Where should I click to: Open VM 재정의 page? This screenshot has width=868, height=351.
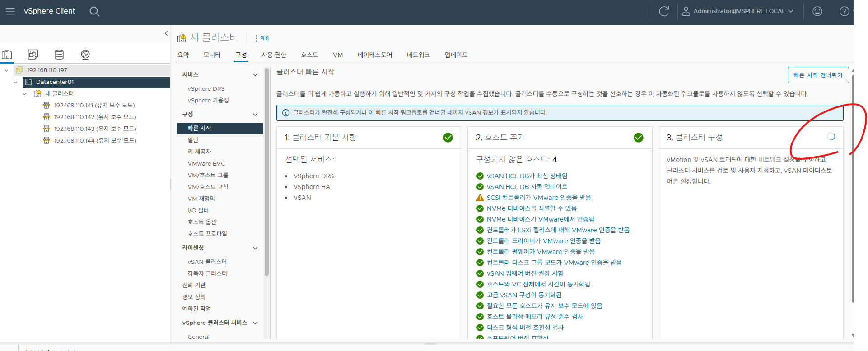(x=201, y=199)
